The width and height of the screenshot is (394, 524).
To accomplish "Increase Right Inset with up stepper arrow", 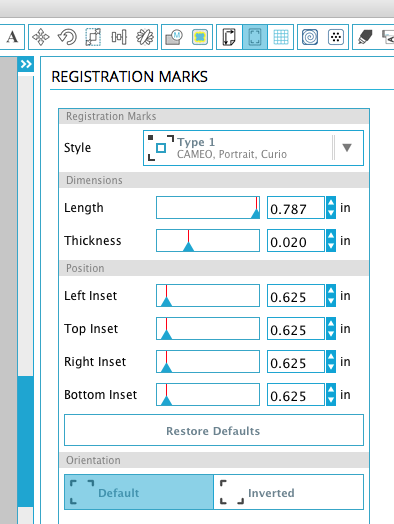I will [331, 356].
